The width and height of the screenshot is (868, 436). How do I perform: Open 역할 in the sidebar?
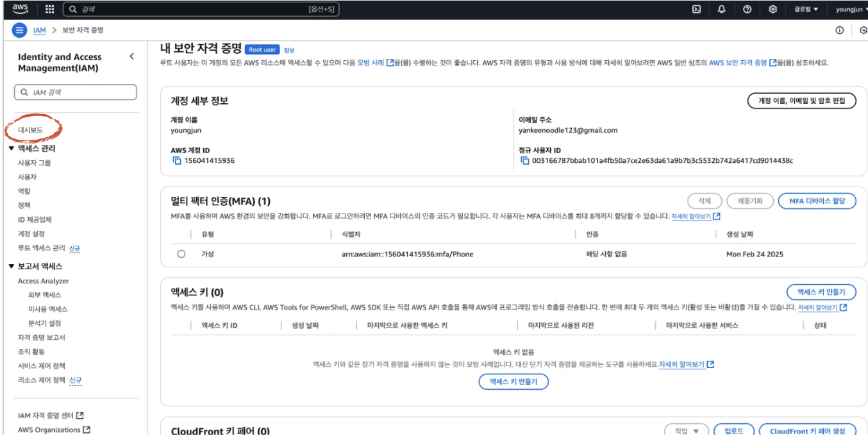click(24, 191)
